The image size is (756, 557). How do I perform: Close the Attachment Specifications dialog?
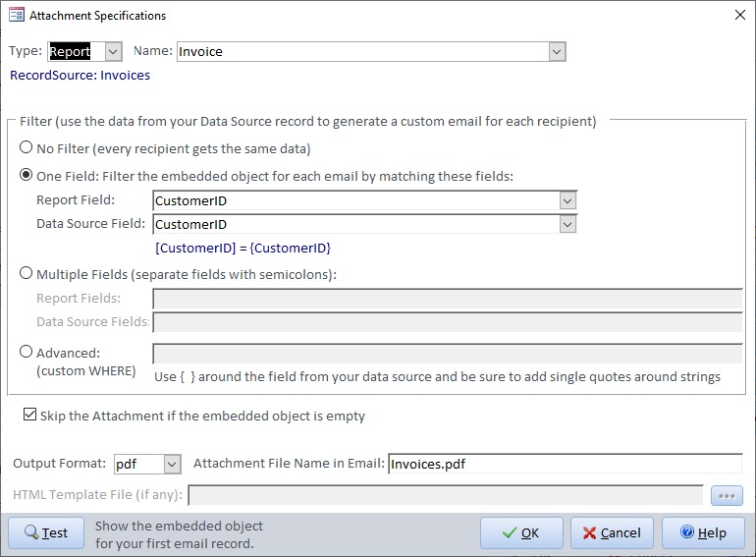(x=737, y=15)
